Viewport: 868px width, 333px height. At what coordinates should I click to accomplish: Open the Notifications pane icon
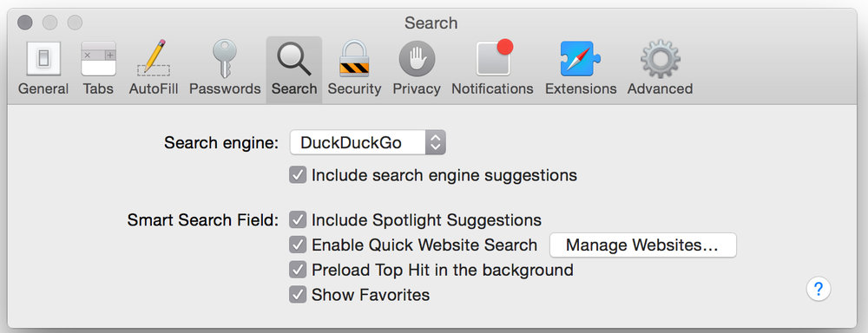(x=494, y=57)
